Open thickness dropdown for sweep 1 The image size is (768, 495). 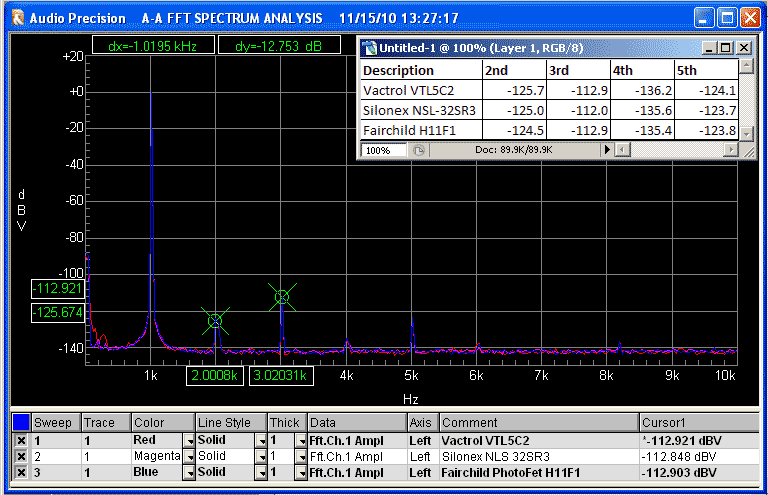pos(301,441)
